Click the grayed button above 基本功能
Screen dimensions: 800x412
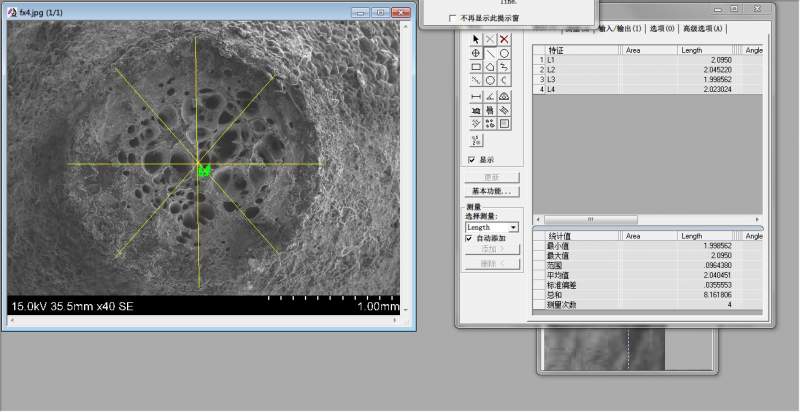tap(492, 177)
